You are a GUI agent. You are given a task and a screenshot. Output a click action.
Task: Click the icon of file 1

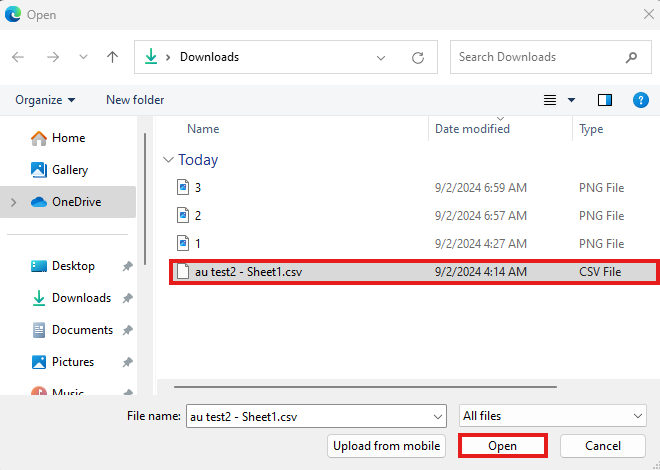point(183,243)
